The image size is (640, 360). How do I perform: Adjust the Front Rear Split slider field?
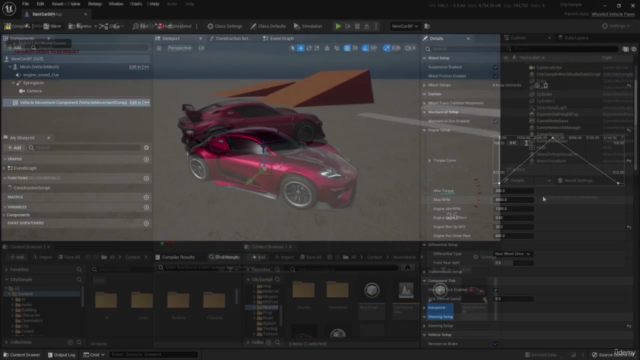(x=513, y=263)
